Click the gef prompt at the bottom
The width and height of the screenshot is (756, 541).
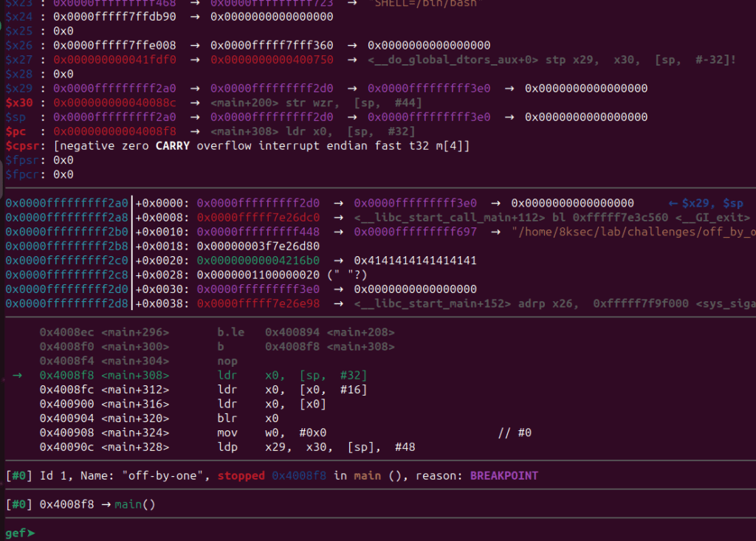20,533
